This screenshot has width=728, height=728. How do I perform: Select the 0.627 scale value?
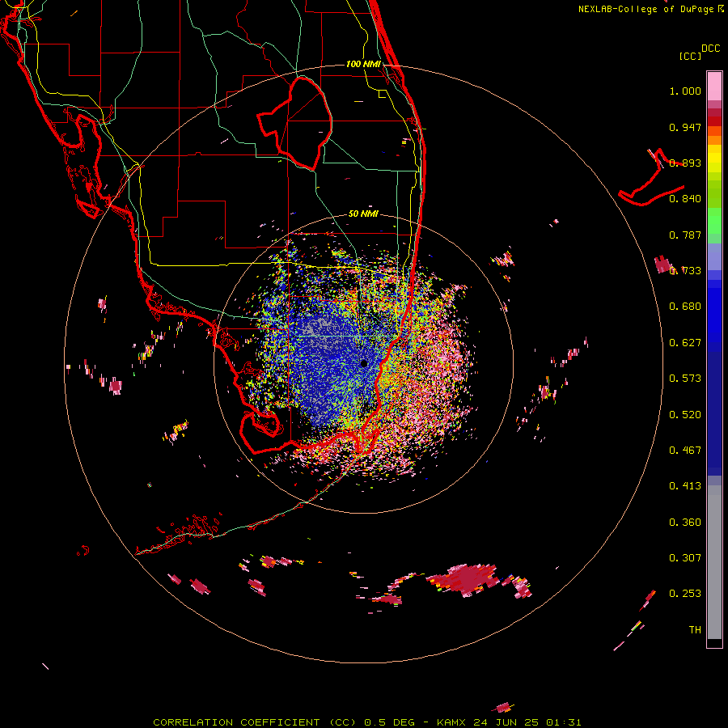[685, 343]
